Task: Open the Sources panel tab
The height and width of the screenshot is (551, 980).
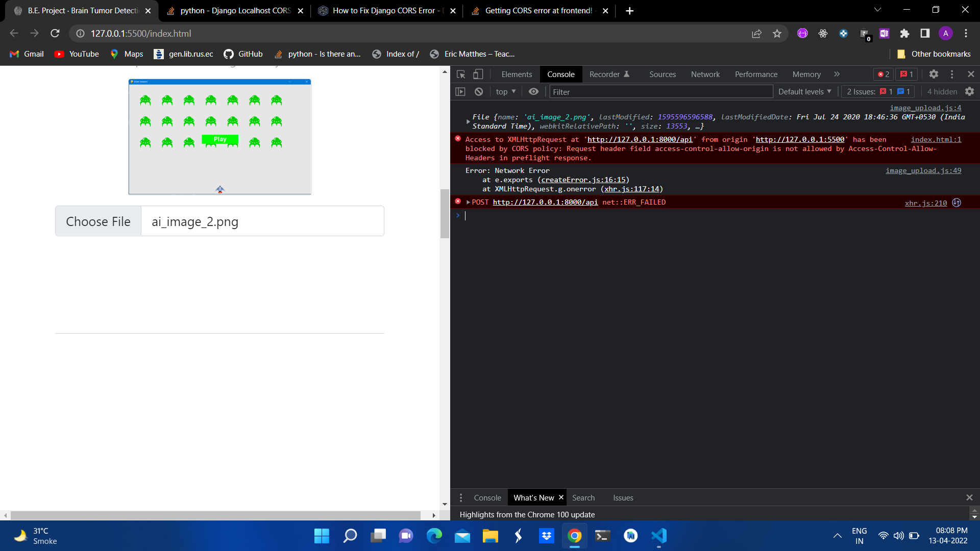Action: [x=663, y=74]
